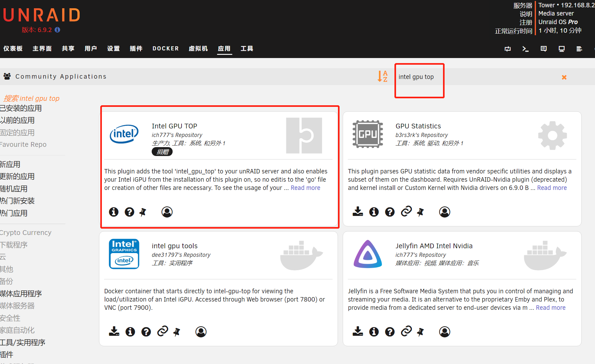The height and width of the screenshot is (364, 595).
Task: Open support question icon on GPU Statistics card
Action: 390,212
